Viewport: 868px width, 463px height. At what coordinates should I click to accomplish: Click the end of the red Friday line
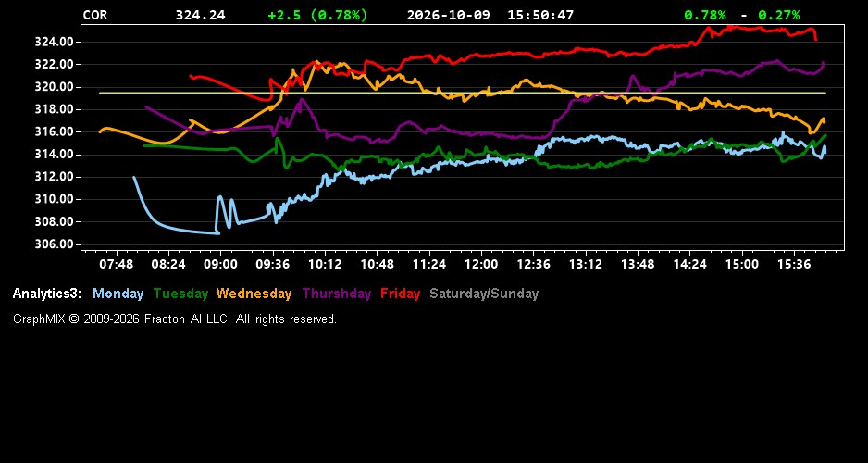[815, 39]
